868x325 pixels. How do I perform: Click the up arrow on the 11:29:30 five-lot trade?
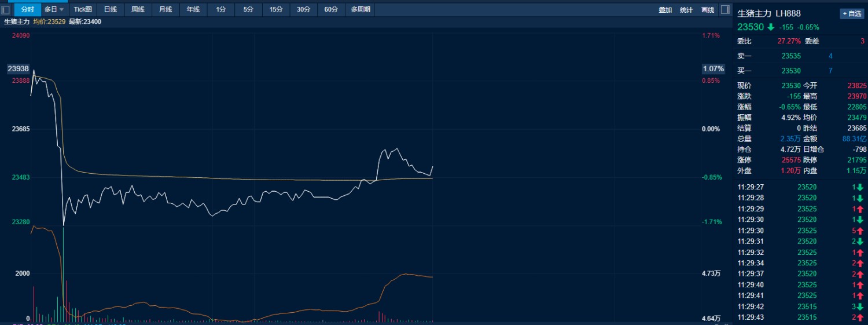pos(860,231)
